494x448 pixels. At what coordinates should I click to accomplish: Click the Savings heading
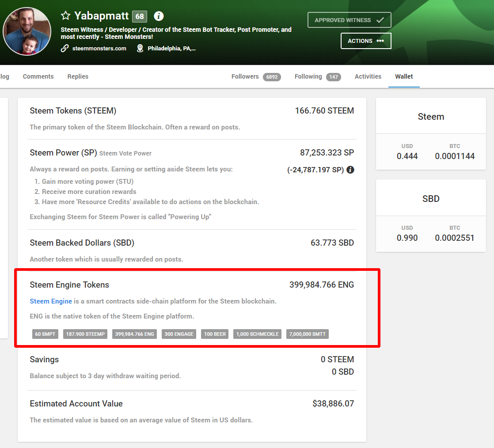tap(44, 360)
